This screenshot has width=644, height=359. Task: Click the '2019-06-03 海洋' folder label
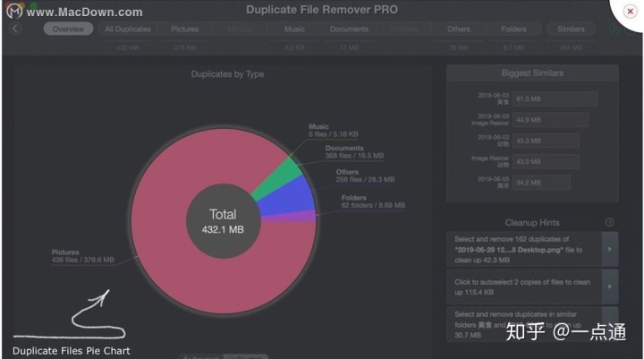point(493,183)
